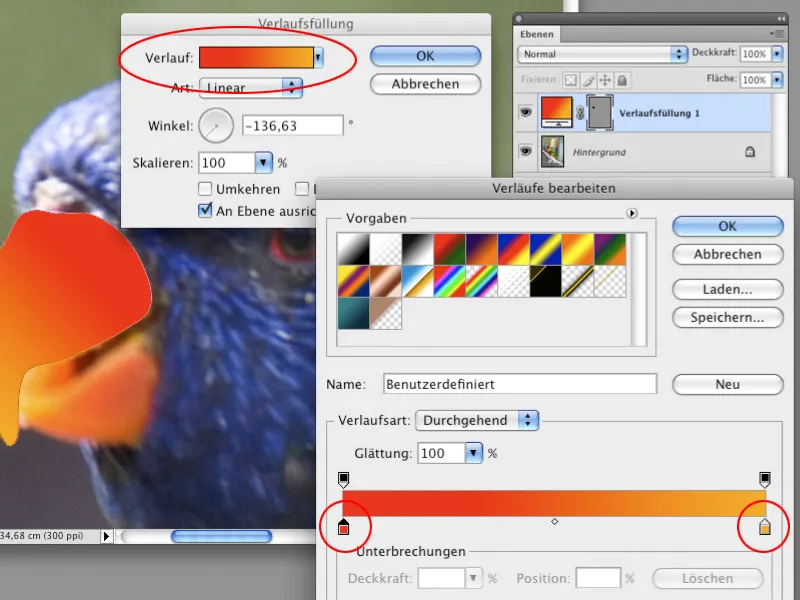Viewport: 800px width, 600px height.
Task: Activate the lock position icon
Action: point(604,79)
